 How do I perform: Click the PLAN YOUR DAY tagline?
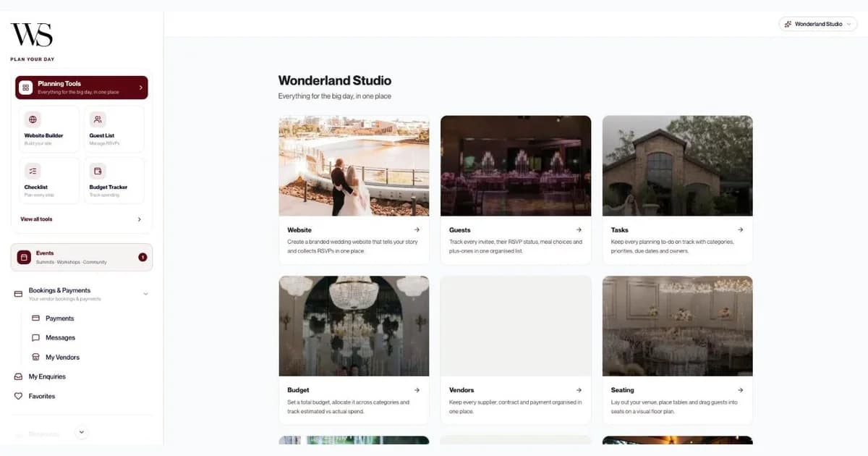(33, 59)
